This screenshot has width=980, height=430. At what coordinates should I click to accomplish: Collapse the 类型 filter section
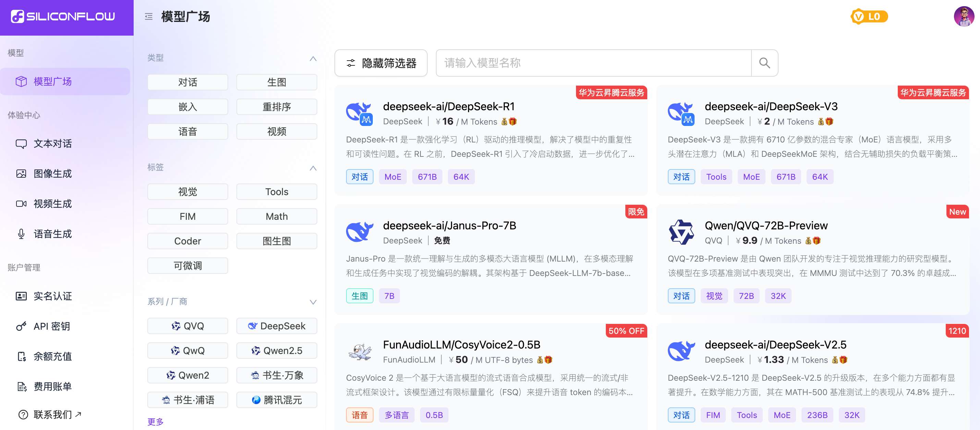pyautogui.click(x=313, y=59)
